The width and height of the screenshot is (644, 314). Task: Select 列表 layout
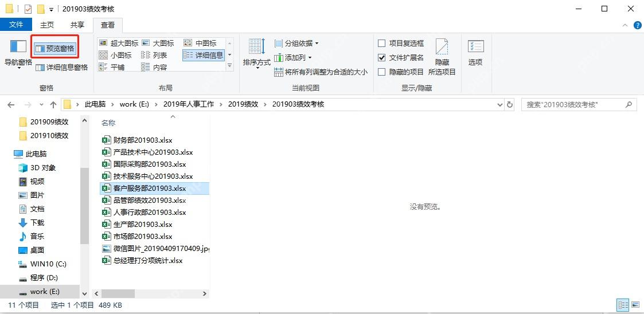click(154, 55)
